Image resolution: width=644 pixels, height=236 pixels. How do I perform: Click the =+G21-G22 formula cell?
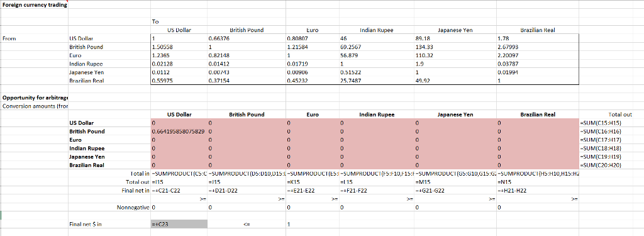click(455, 190)
